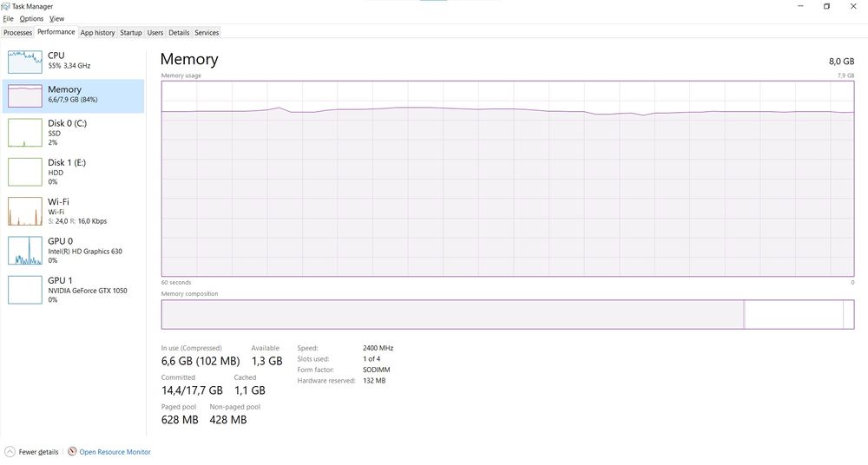Open Disk 0 (C:) SSD performance view

[x=74, y=132]
